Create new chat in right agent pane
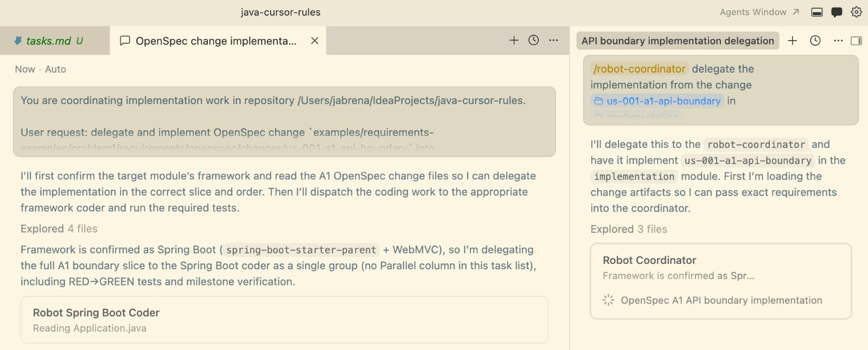868x350 pixels. click(792, 41)
